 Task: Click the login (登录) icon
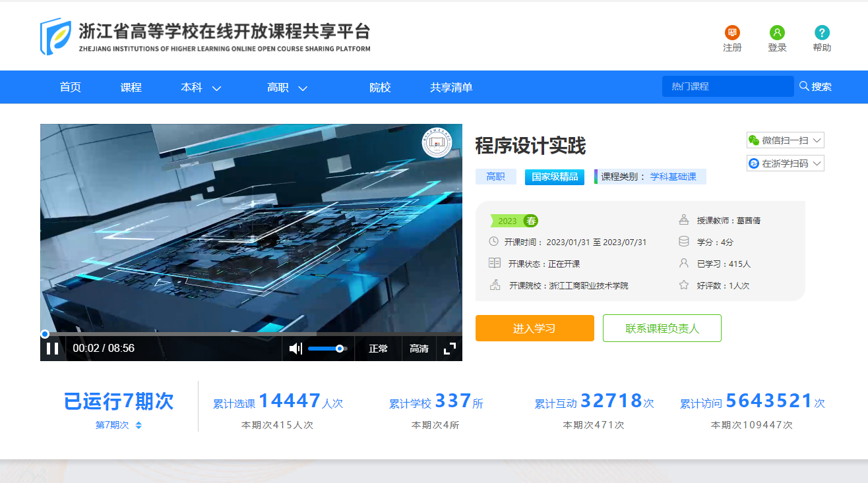(x=777, y=33)
